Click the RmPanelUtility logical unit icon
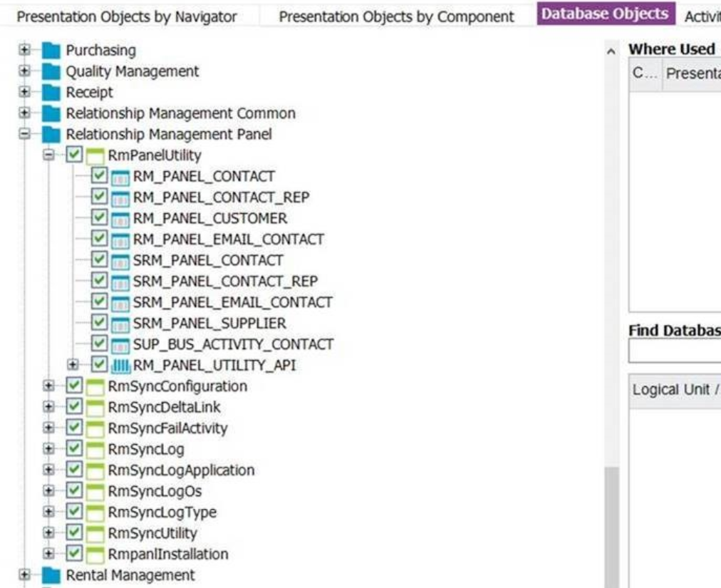The height and width of the screenshot is (588, 721). (x=95, y=156)
